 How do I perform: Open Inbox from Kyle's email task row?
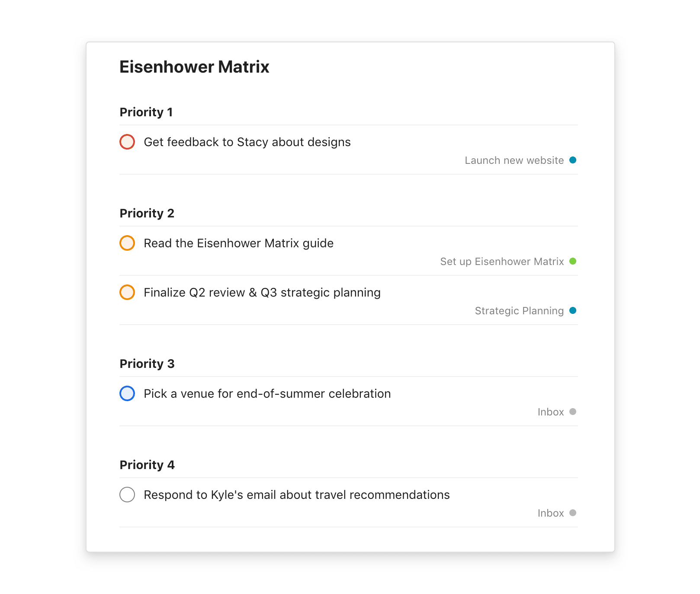[550, 513]
